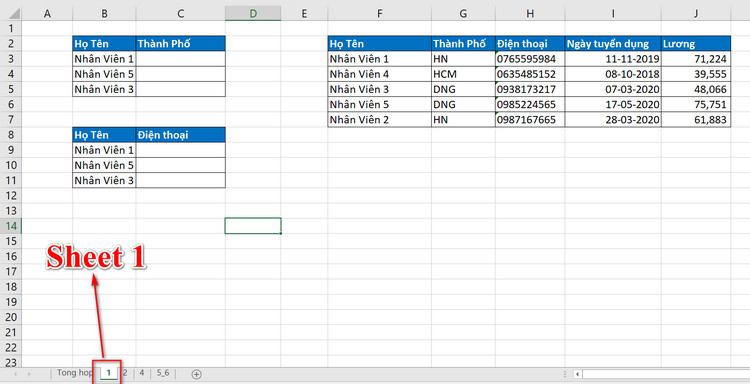The width and height of the screenshot is (750, 384).
Task: Select empty city cell next to B3 Nhân Viên 1
Action: [180, 59]
